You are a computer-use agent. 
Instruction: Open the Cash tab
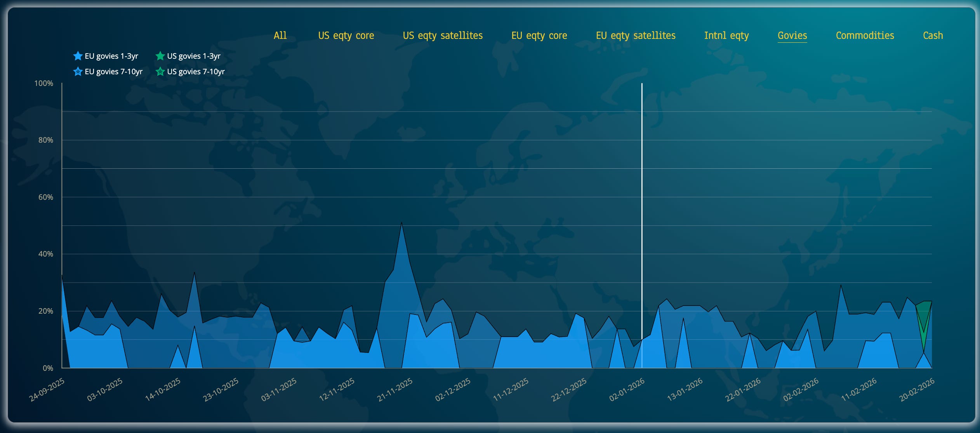tap(933, 35)
